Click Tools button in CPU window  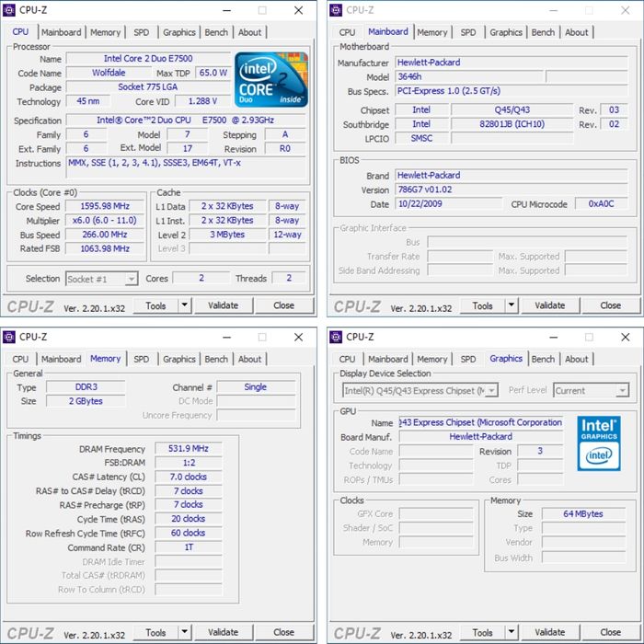click(x=155, y=305)
